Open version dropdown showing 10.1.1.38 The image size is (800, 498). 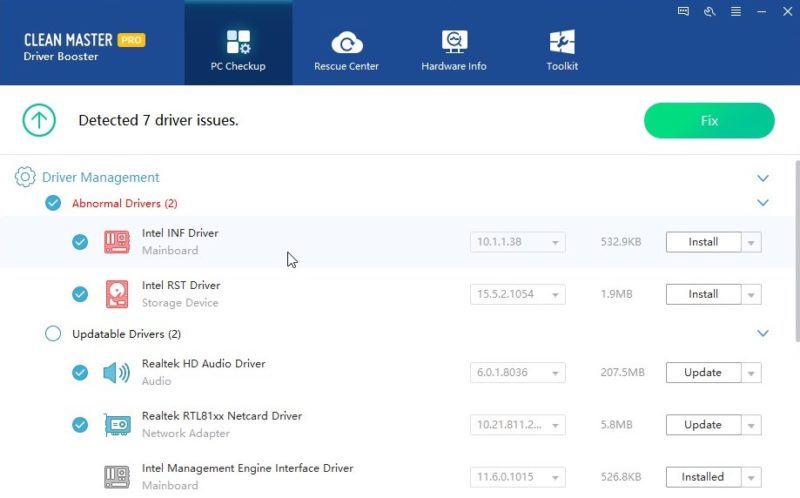[x=517, y=242]
